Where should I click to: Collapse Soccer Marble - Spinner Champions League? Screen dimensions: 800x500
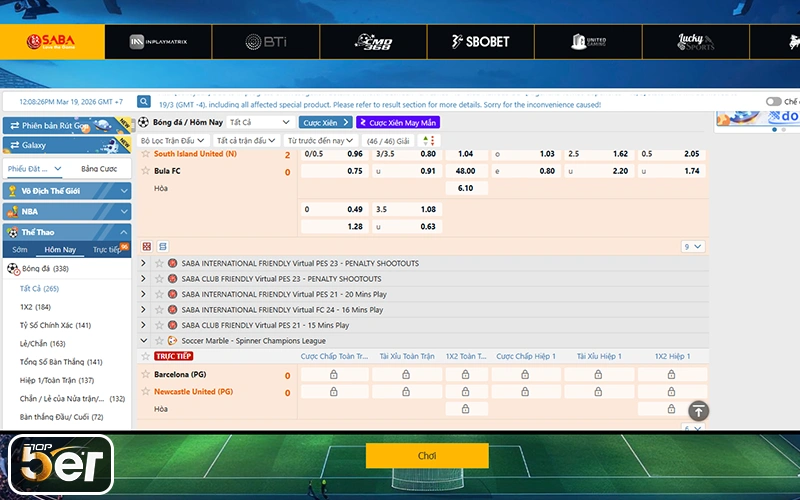[143, 340]
